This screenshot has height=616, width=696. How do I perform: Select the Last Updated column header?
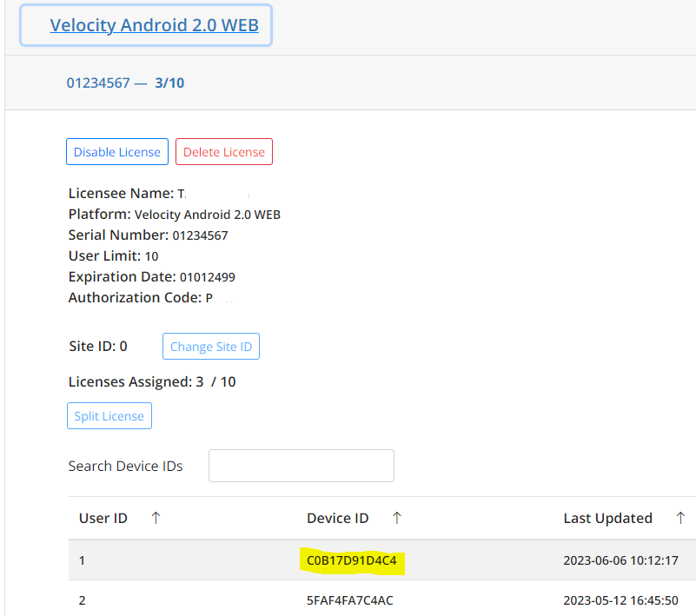coord(607,518)
